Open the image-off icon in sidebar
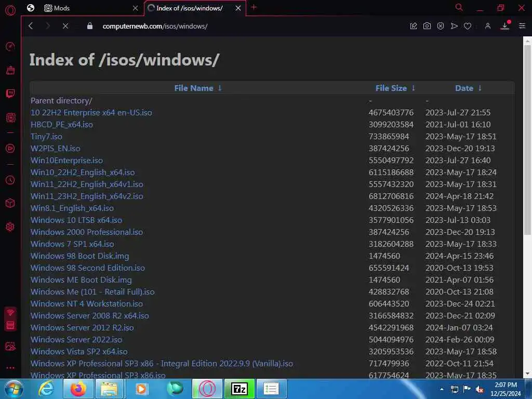 tap(10, 346)
